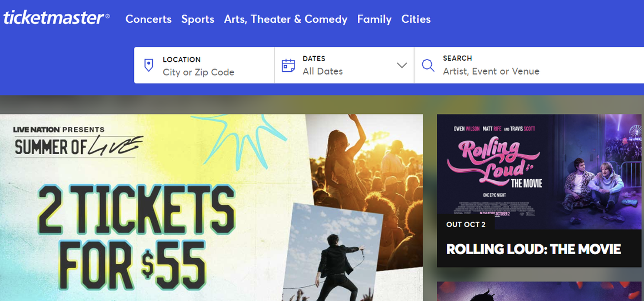The height and width of the screenshot is (301, 644).
Task: Click the Dates chevron arrow
Action: [x=402, y=66]
